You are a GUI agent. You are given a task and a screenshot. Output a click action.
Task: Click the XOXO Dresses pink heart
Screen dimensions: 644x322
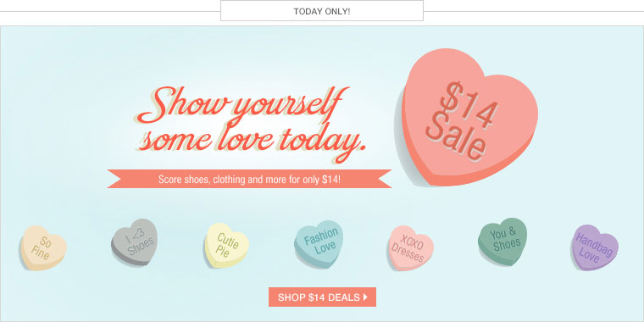pyautogui.click(x=411, y=247)
